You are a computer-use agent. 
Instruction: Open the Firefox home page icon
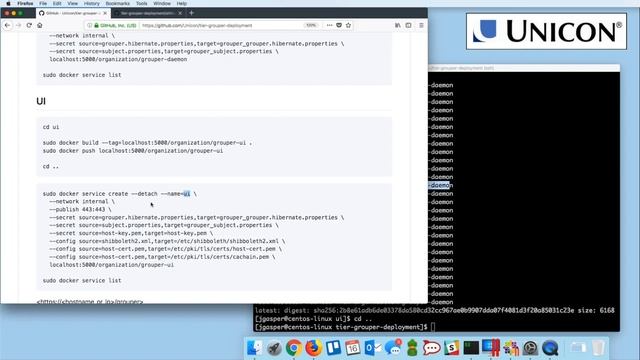pos(40,25)
